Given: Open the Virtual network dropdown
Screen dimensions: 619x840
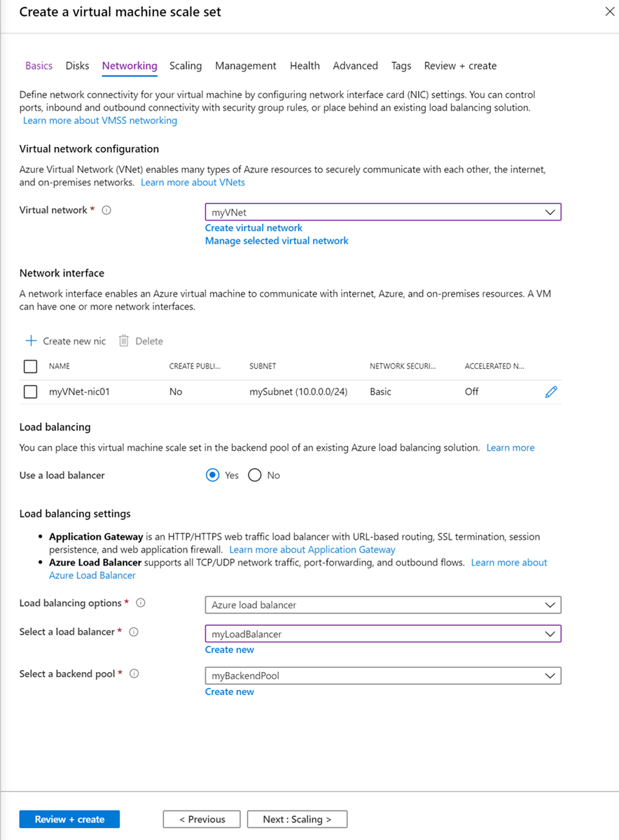Looking at the screenshot, I should point(382,212).
